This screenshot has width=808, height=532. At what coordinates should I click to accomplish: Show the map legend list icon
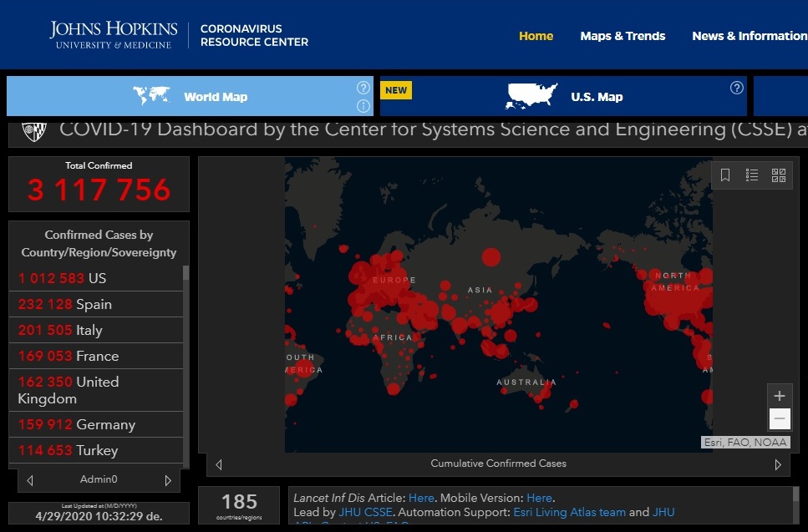tap(752, 175)
